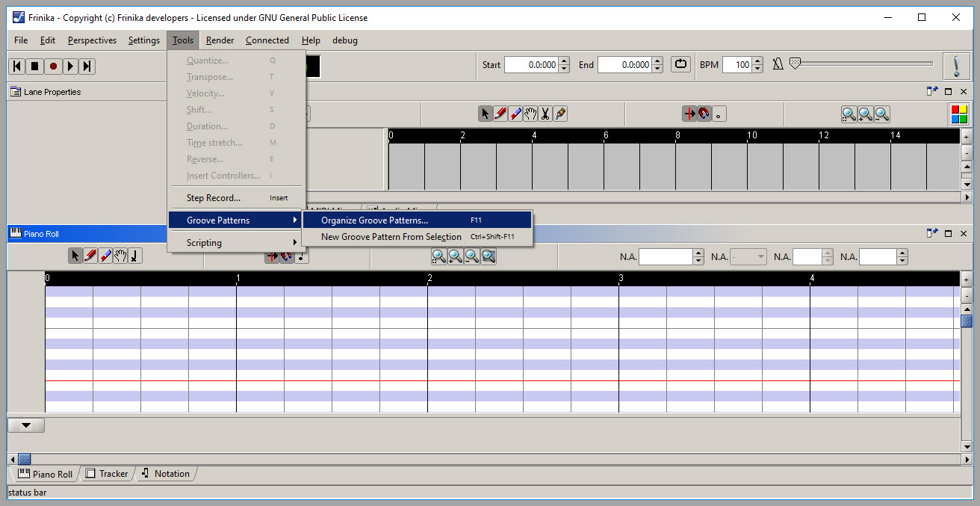Click the Start time input field

tap(531, 65)
